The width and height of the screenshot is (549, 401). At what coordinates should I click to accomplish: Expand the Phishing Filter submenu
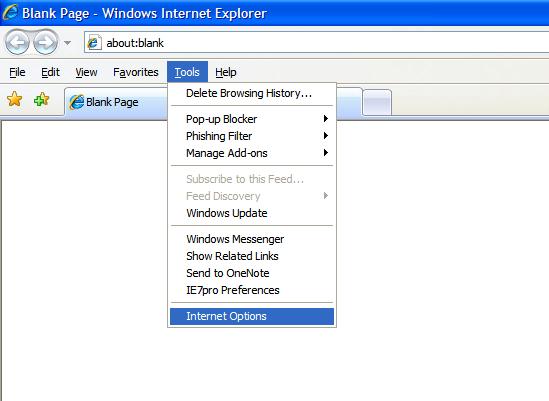(252, 136)
